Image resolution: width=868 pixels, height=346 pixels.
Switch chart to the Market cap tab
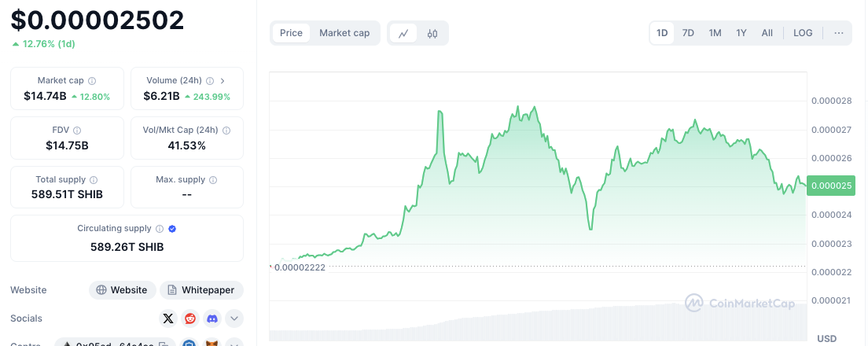click(344, 33)
